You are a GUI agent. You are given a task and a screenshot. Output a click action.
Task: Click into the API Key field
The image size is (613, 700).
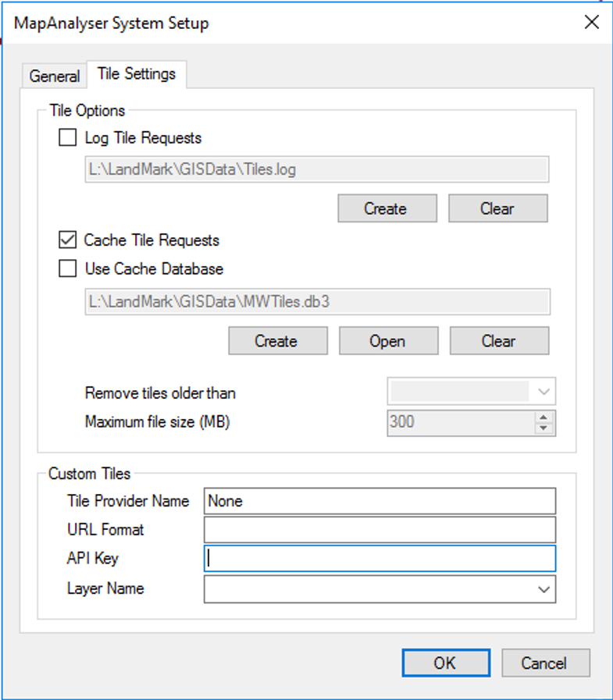click(x=380, y=559)
